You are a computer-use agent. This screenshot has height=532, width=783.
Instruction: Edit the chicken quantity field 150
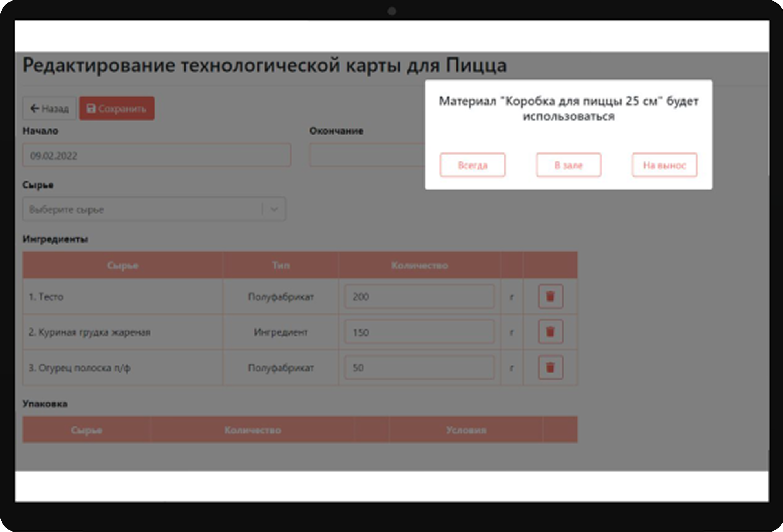[x=419, y=332]
